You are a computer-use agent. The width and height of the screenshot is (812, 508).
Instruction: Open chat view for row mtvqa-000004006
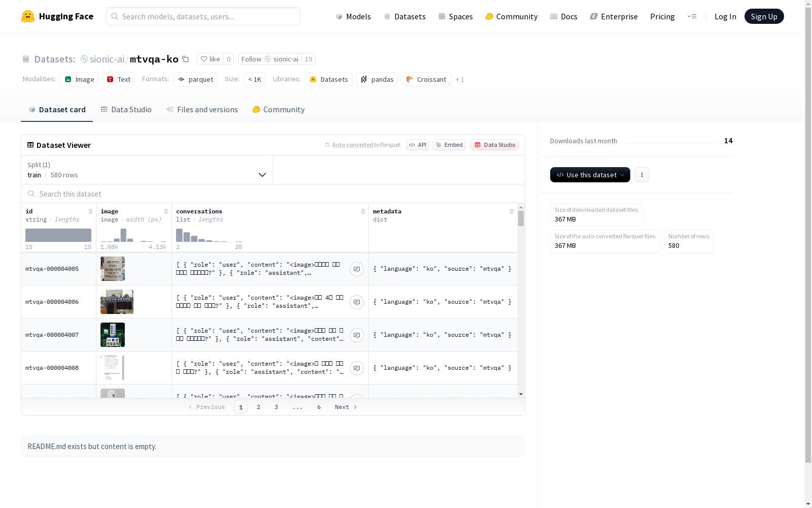tap(357, 302)
